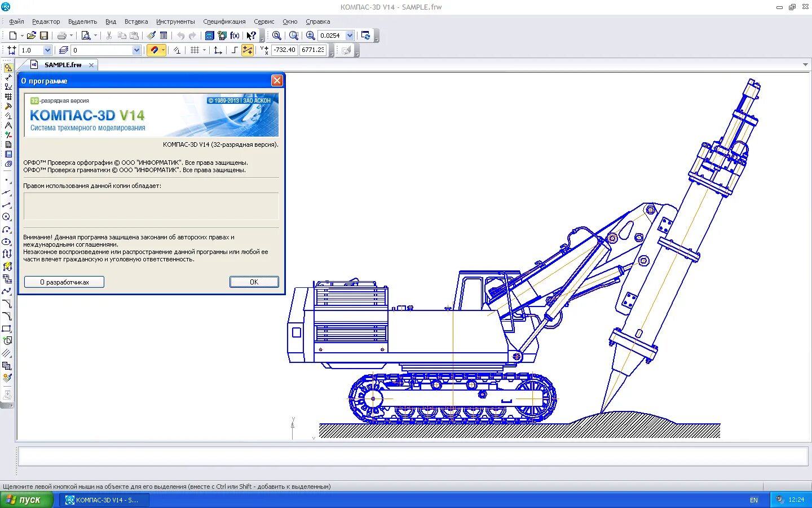812x508 pixels.
Task: Click the 12:24 clock in system tray
Action: 796,500
